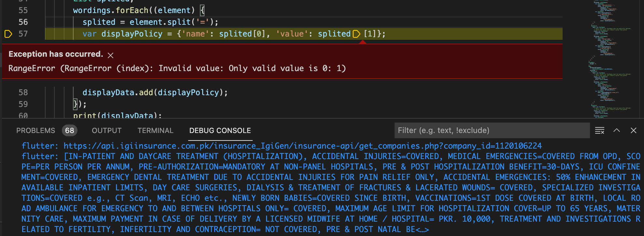The image size is (644, 236).
Task: Click the 68 problems count badge
Action: pos(69,131)
